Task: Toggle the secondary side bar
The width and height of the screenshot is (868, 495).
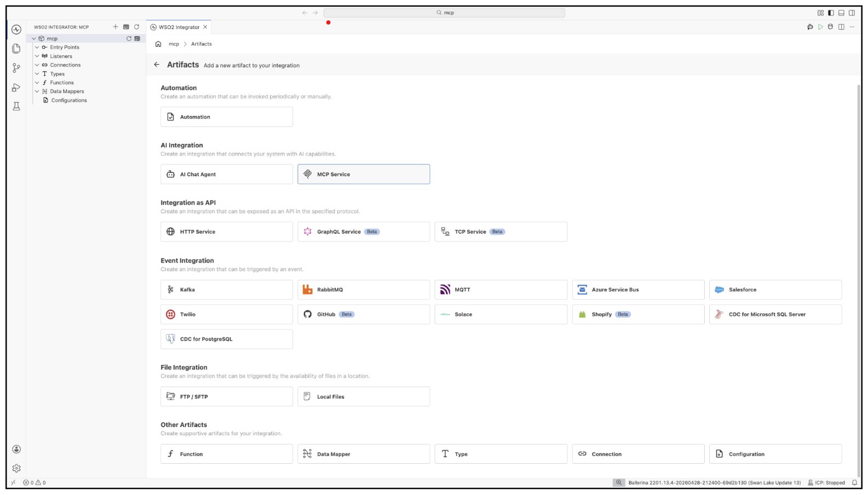Action: (x=852, y=13)
